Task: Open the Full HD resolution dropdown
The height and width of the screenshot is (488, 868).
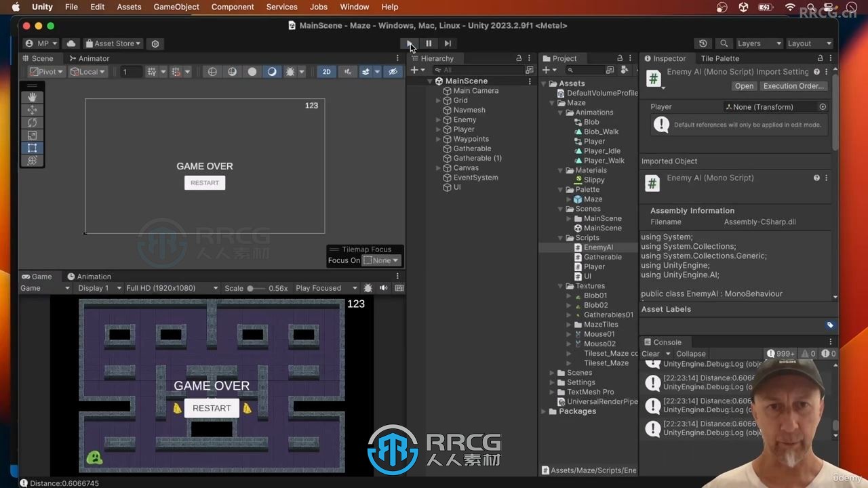Action: pyautogui.click(x=172, y=288)
